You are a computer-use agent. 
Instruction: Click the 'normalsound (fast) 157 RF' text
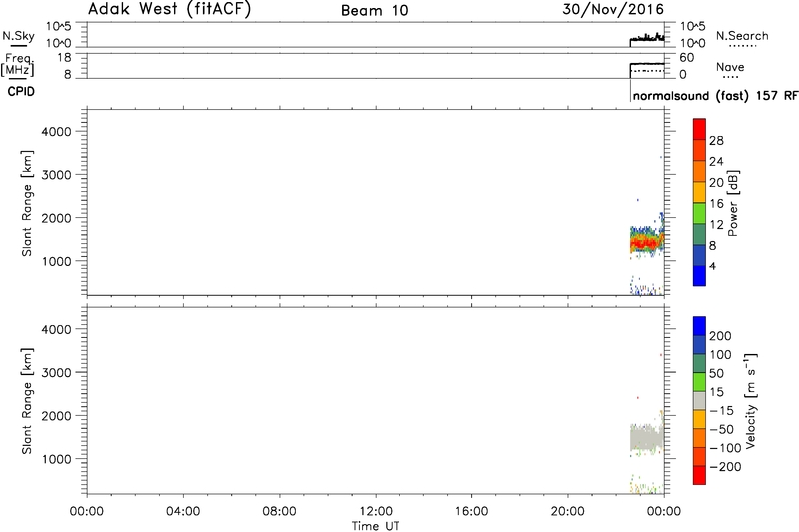715,96
